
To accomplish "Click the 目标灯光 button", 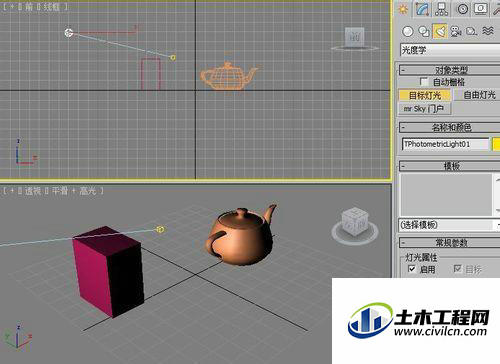I will 425,95.
